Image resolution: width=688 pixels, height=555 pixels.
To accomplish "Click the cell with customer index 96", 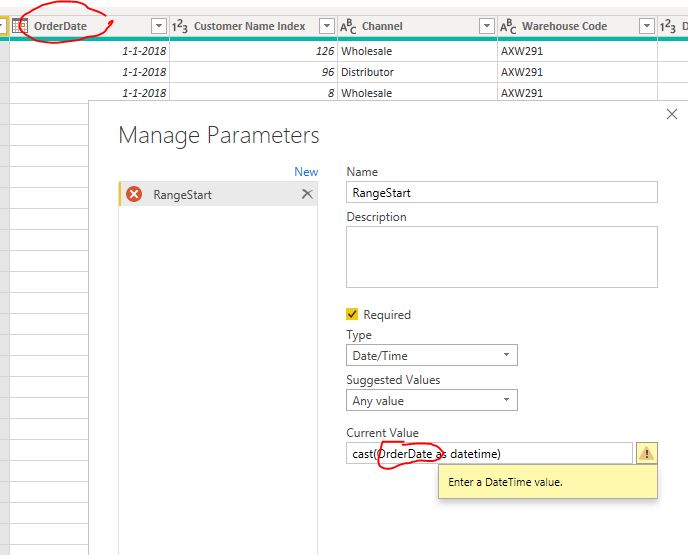I will 253,72.
